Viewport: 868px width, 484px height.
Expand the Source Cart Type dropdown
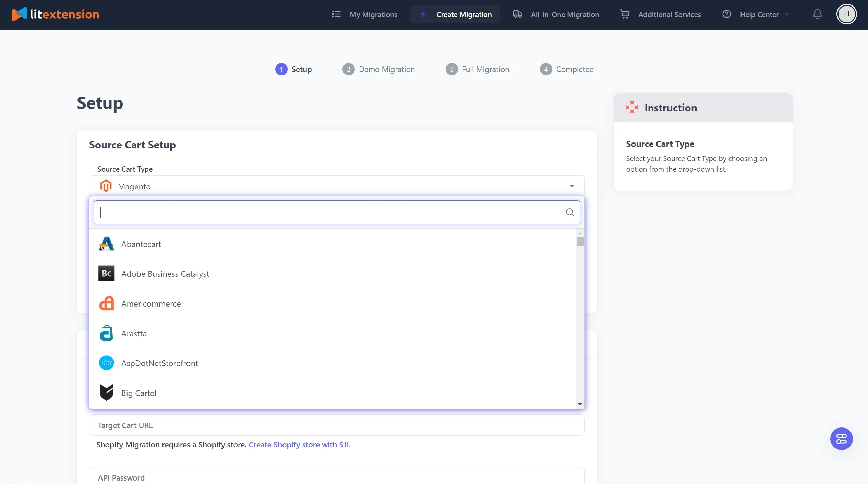point(337,186)
